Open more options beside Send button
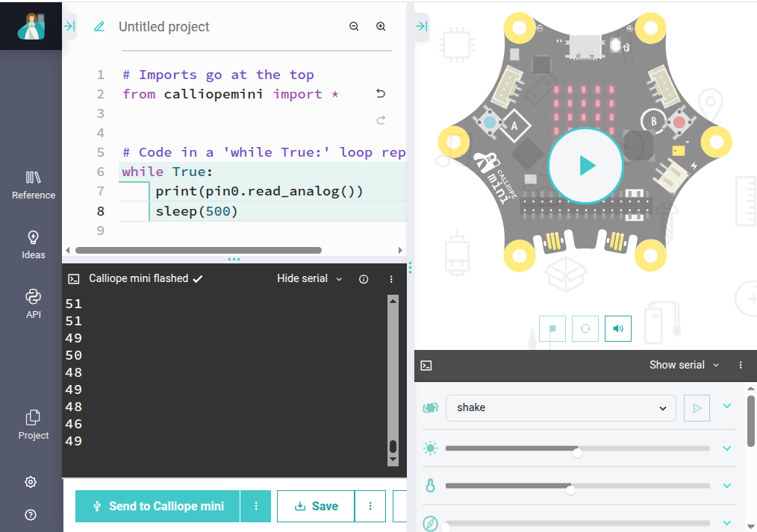 point(256,506)
